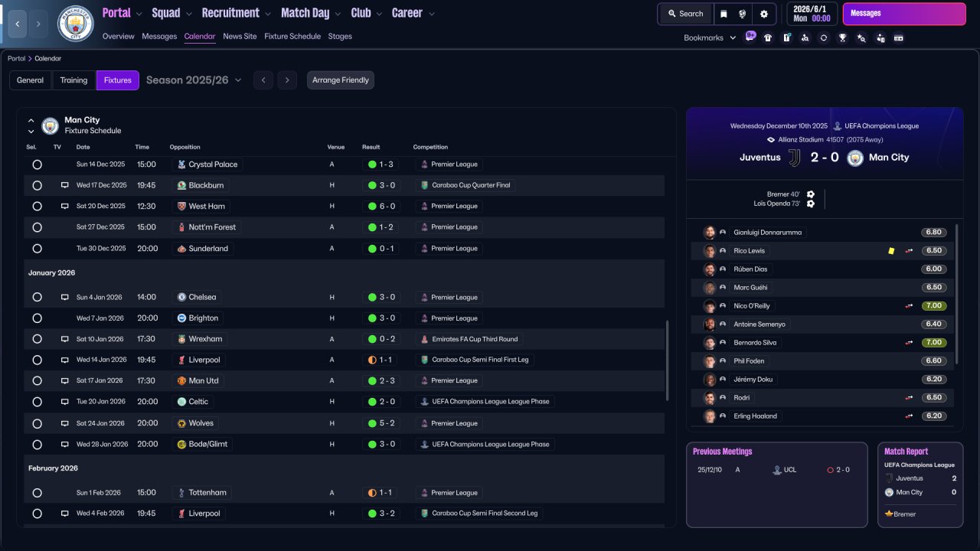This screenshot has width=980, height=551.
Task: Click the Juventus crest in the match header
Action: point(795,158)
